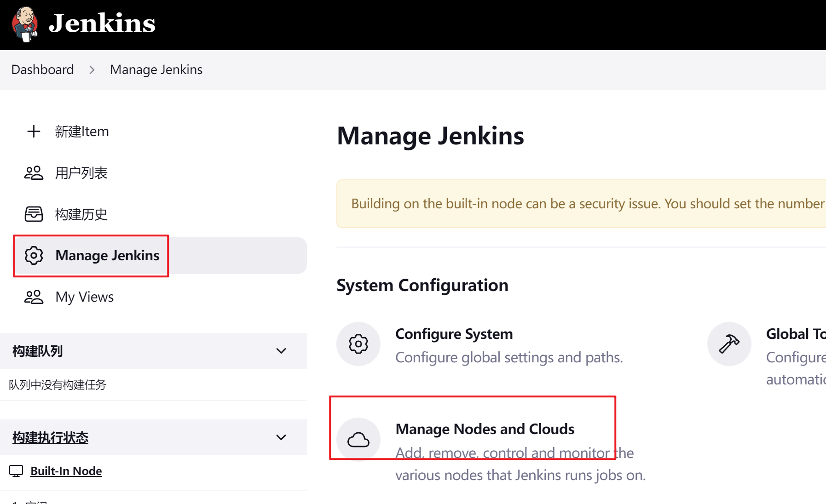This screenshot has width=826, height=504.
Task: Open Global Tool Configuration item
Action: coord(796,334)
